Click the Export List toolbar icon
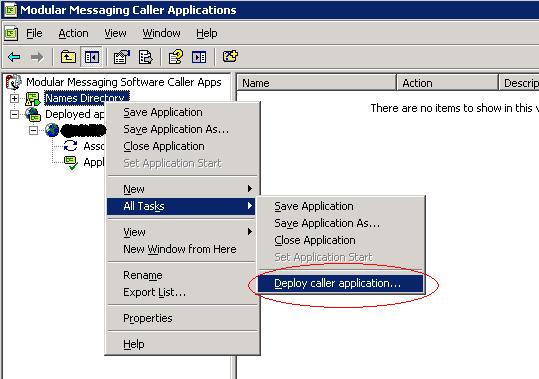Viewport: 539px width, 379px height. click(145, 57)
